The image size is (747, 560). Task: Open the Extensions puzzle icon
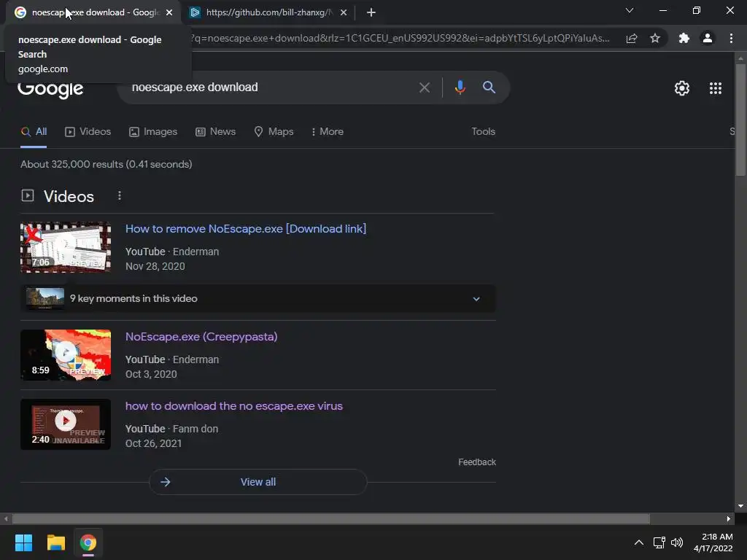click(684, 38)
